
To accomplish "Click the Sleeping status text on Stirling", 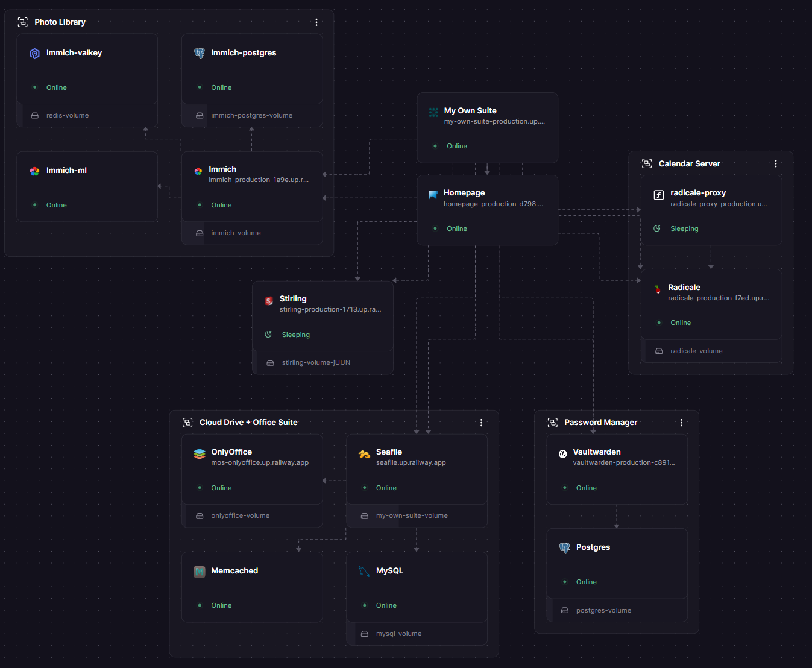I will [x=296, y=335].
